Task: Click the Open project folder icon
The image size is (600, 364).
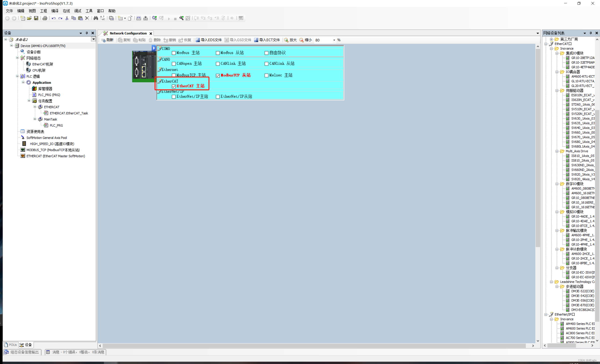Action: tap(29, 18)
